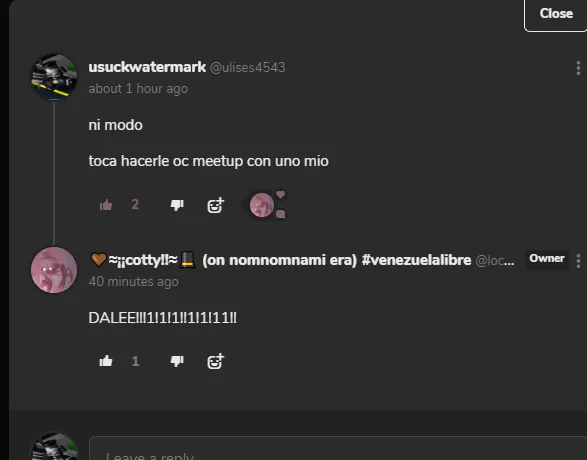
Task: Open the @ulises4543 handle
Action: (247, 68)
